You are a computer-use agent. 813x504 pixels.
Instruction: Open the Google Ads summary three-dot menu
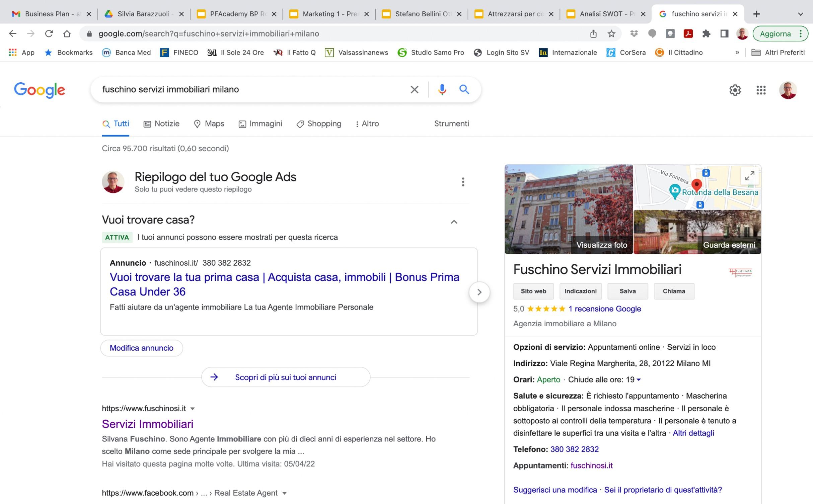(463, 182)
